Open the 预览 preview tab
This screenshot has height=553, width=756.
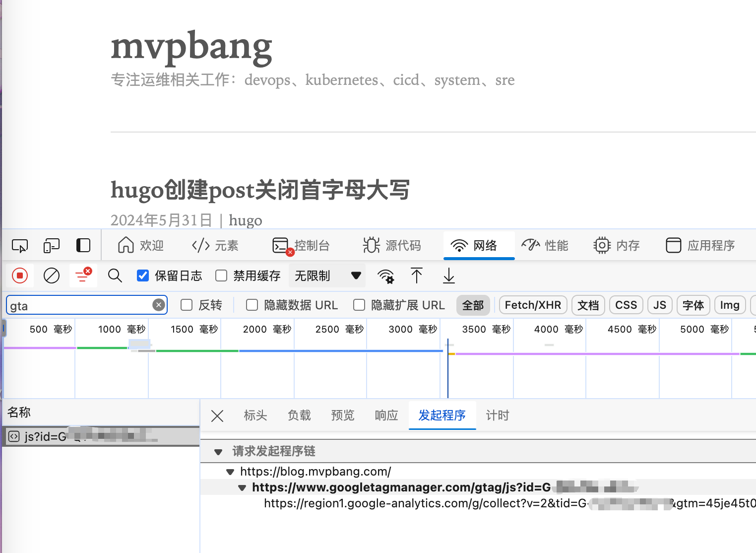(x=343, y=415)
